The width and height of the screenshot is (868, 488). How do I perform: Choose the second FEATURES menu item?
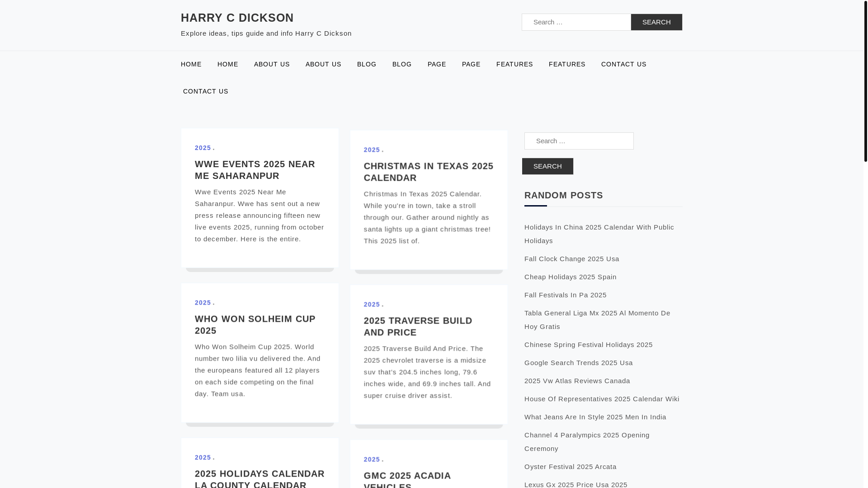click(567, 64)
